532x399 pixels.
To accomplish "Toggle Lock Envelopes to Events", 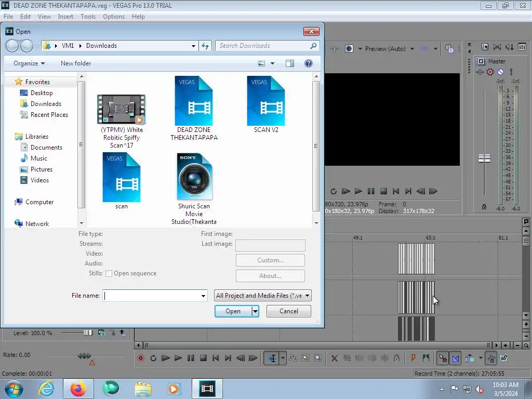I will [491, 358].
